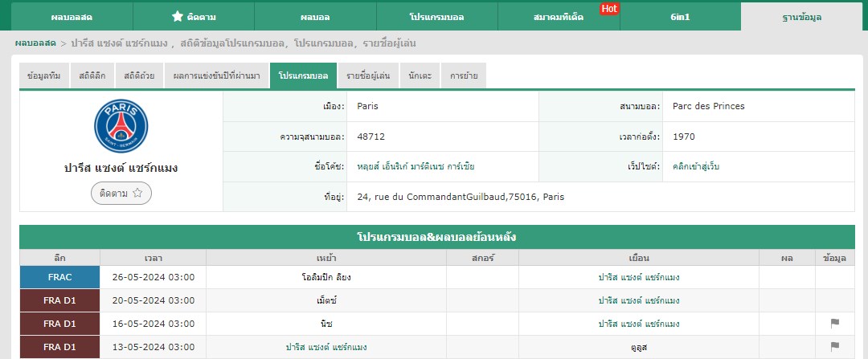Click ปารีส แซงต์ แชร์กแมง in 20-05-2024 row
The height and width of the screenshot is (359, 868).
pos(639,300)
